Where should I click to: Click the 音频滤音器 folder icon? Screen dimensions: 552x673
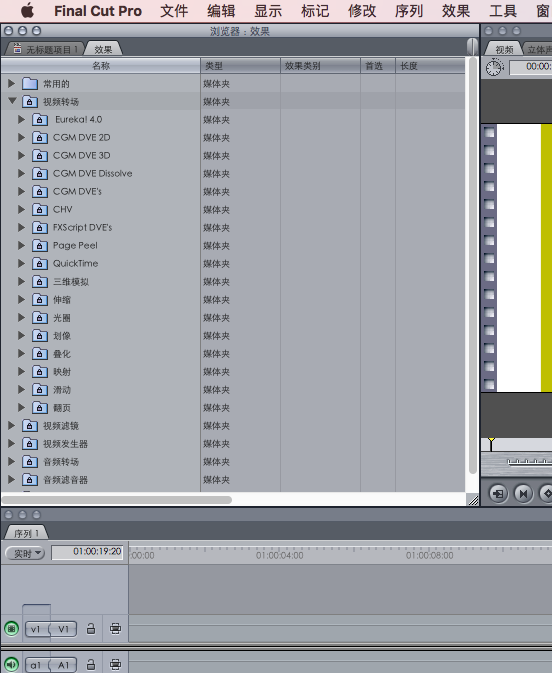point(30,479)
